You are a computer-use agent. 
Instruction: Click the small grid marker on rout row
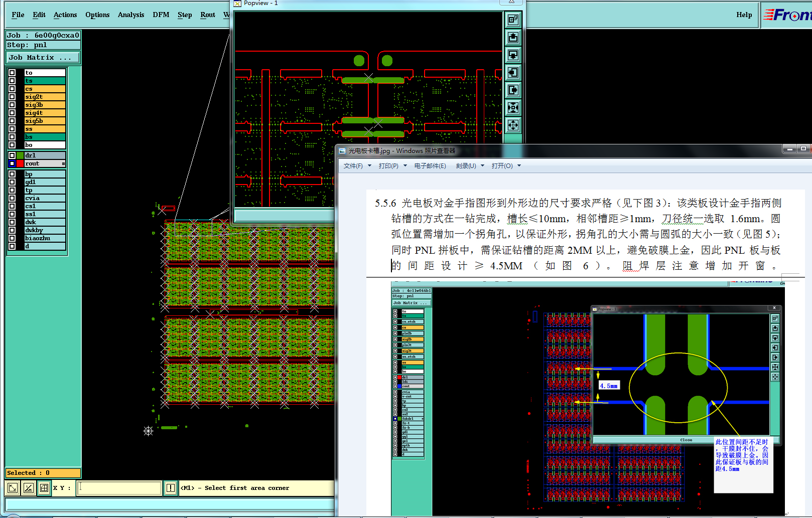[x=63, y=163]
